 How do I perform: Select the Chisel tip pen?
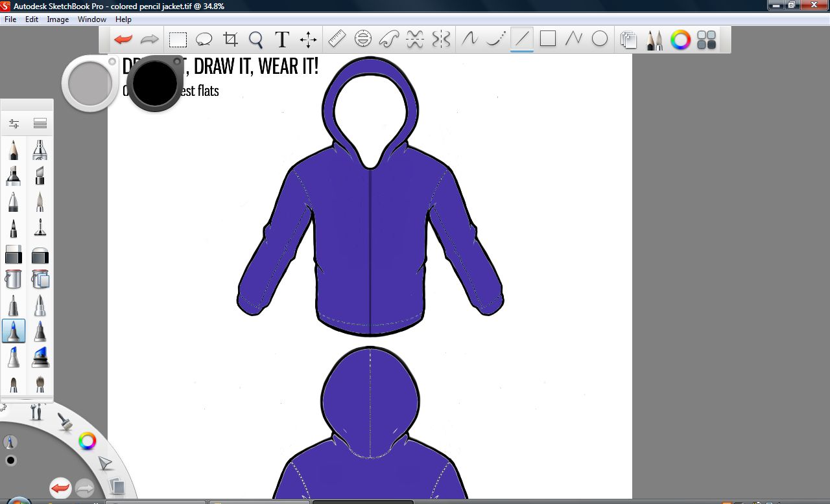point(40,176)
